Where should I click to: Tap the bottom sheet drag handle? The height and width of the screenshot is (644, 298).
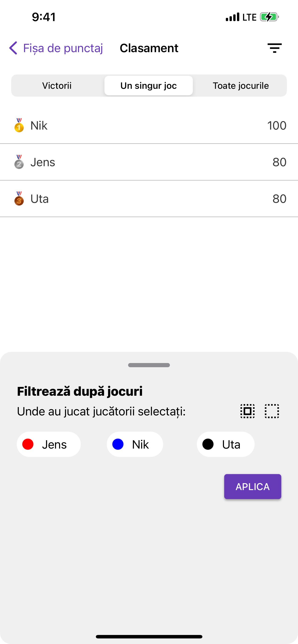coord(149,365)
